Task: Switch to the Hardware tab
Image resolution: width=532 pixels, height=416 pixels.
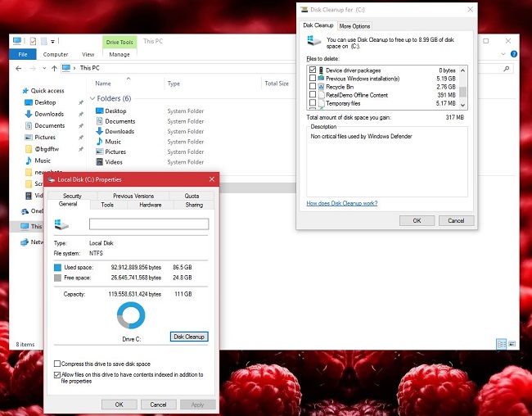Action: pyautogui.click(x=151, y=205)
